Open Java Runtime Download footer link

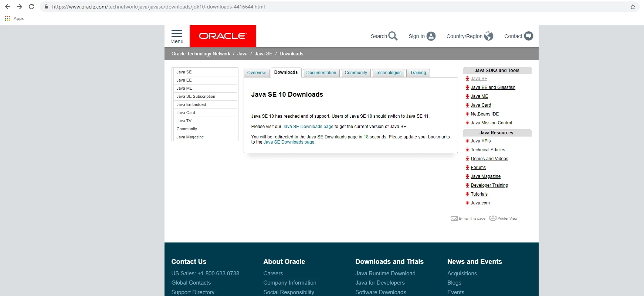click(385, 273)
